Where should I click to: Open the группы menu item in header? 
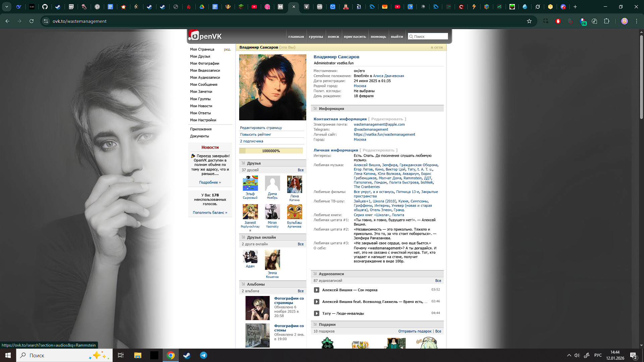click(x=316, y=37)
